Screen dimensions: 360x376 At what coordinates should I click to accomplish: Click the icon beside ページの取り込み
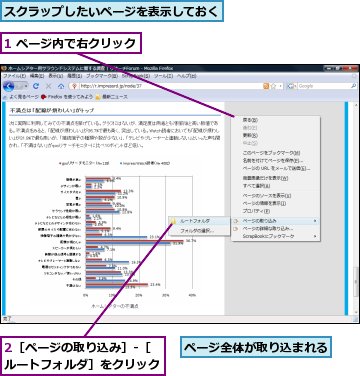tap(236, 221)
